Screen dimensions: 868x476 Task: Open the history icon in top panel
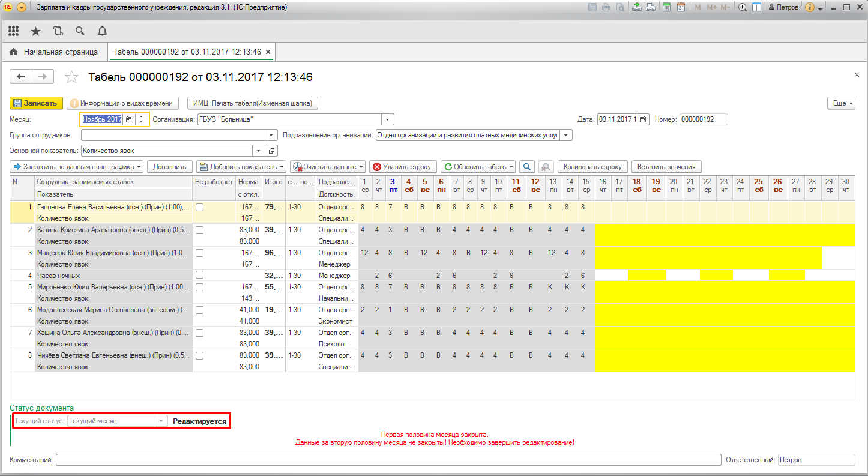point(58,31)
